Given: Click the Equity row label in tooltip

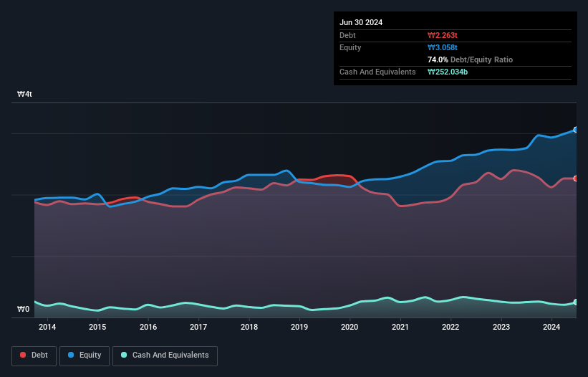Looking at the screenshot, I should 350,47.
